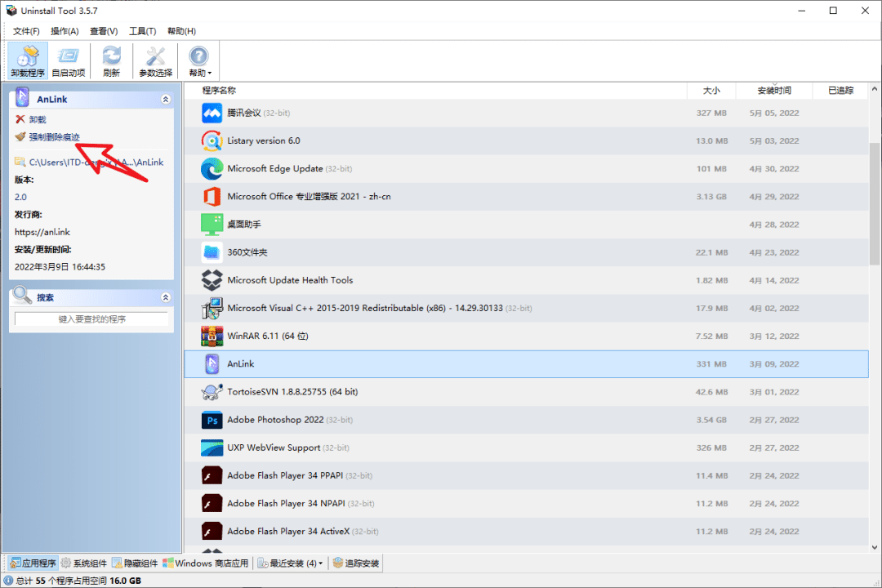This screenshot has height=588, width=882.
Task: Select the 桌面助手 icon
Action: click(212, 224)
